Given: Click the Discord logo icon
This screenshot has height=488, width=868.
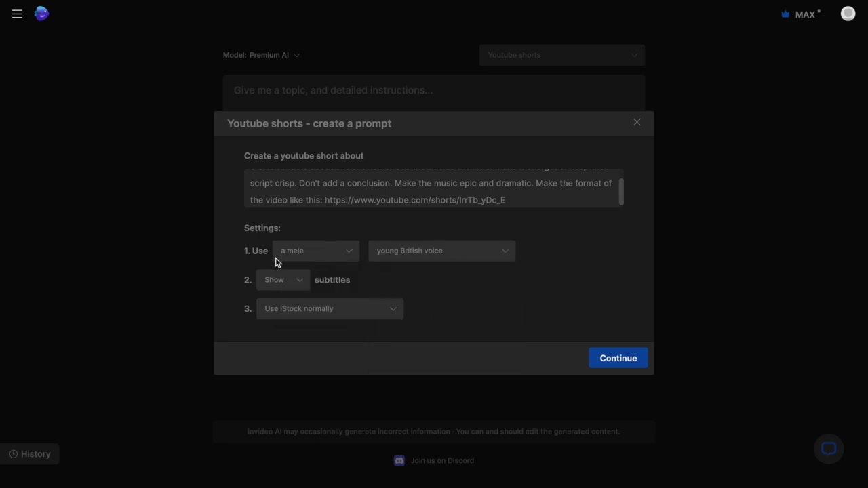Looking at the screenshot, I should pos(399,461).
